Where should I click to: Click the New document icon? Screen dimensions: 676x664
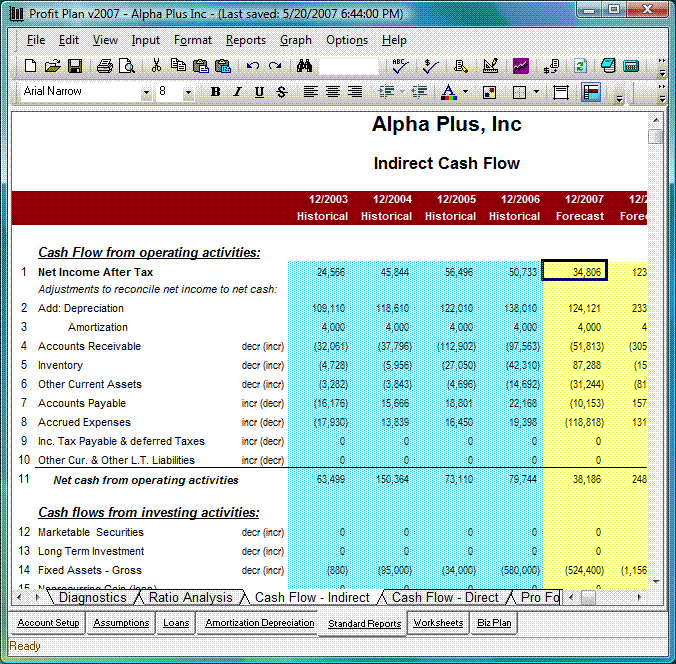[30, 66]
